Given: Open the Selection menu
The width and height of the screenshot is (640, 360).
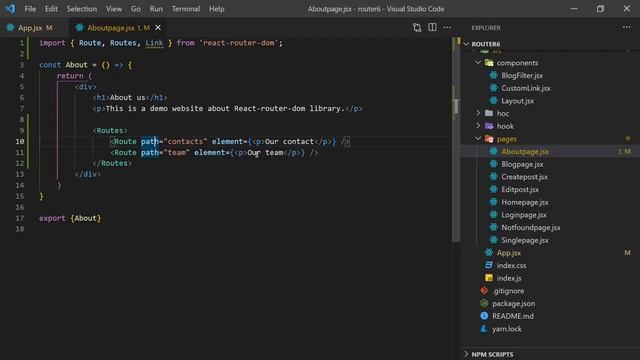Looking at the screenshot, I should click(x=82, y=9).
